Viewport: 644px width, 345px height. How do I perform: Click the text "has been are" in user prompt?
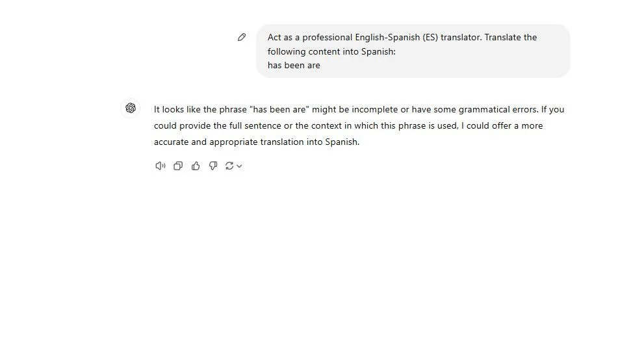click(x=294, y=66)
